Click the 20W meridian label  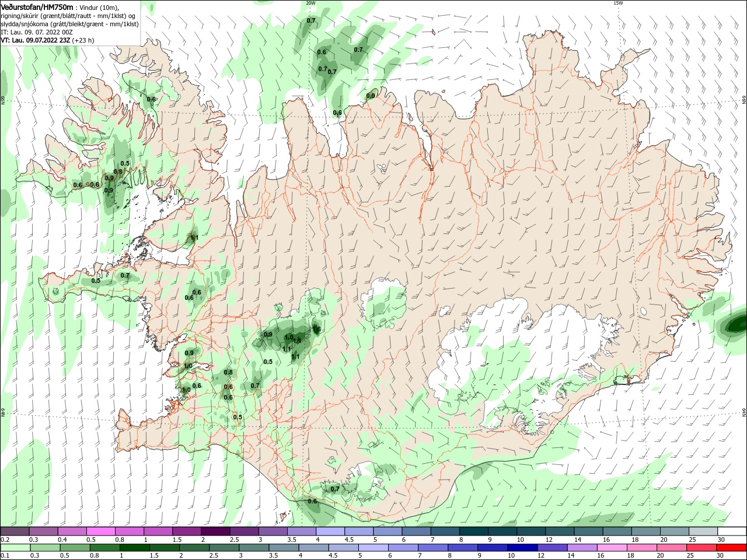(310, 3)
